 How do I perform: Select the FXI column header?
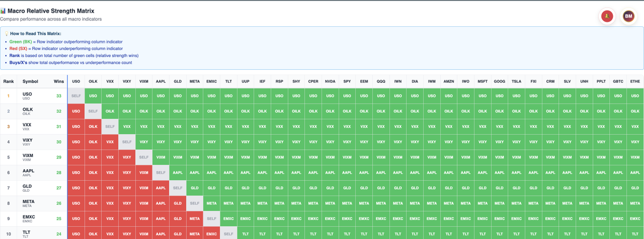[533, 82]
